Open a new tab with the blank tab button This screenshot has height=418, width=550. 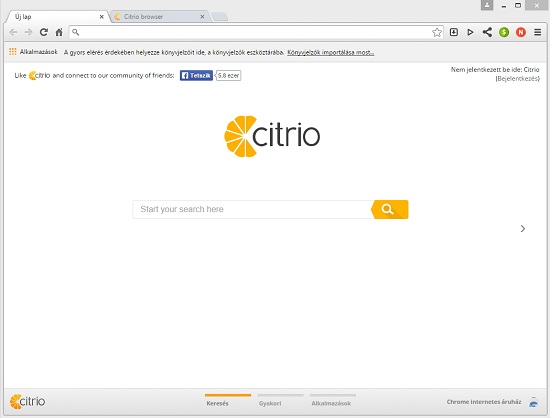[x=220, y=16]
